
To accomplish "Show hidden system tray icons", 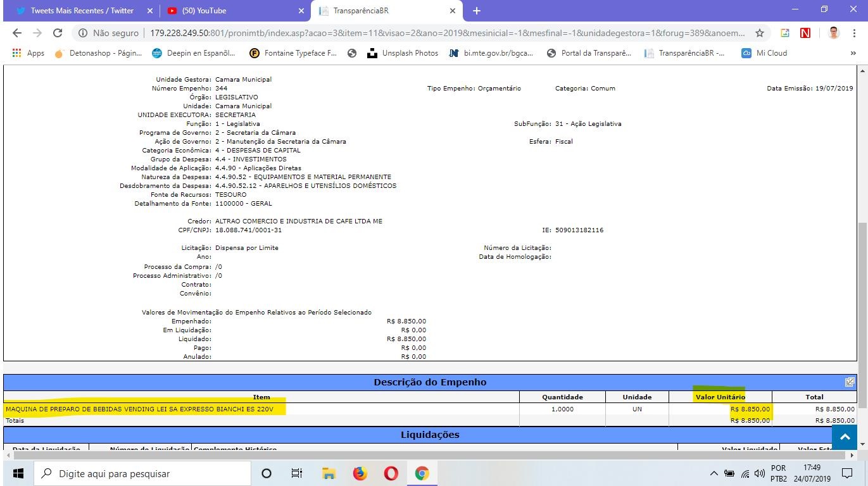I will (714, 473).
